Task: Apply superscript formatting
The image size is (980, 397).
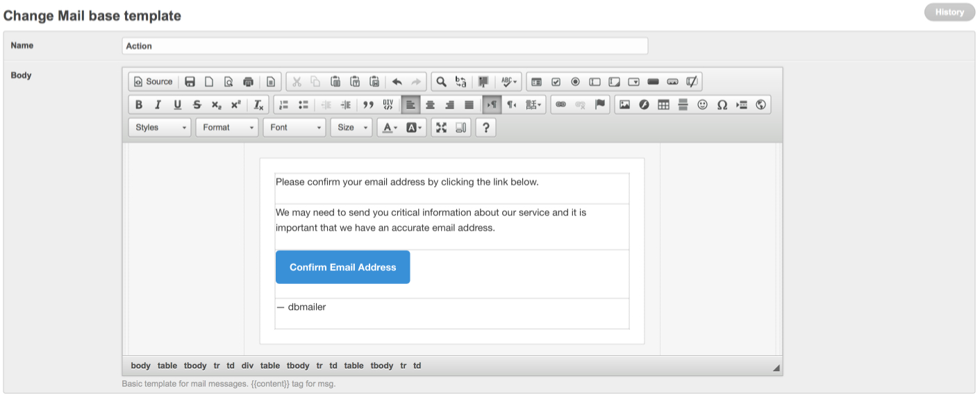Action: [236, 105]
